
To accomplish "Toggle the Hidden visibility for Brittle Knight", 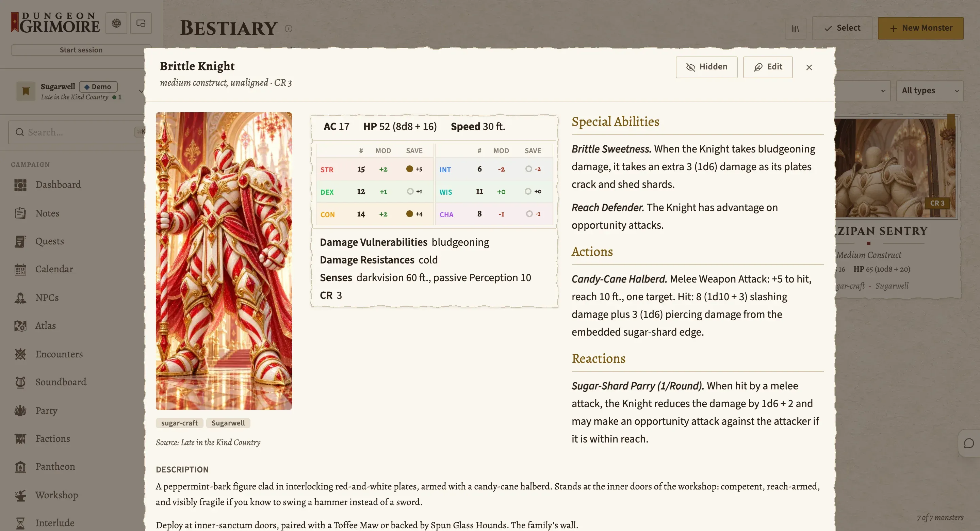I will (706, 67).
